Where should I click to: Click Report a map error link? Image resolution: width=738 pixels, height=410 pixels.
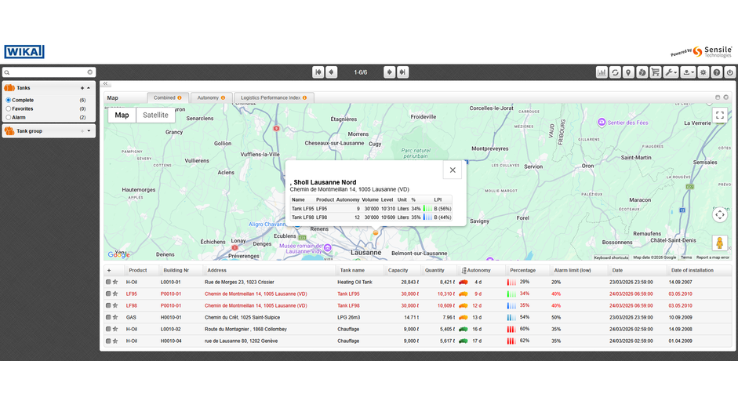713,257
